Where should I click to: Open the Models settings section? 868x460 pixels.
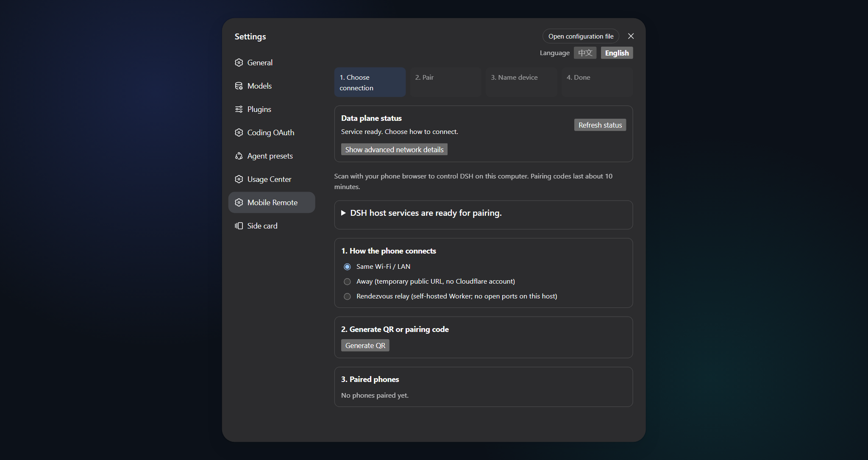pyautogui.click(x=272, y=86)
